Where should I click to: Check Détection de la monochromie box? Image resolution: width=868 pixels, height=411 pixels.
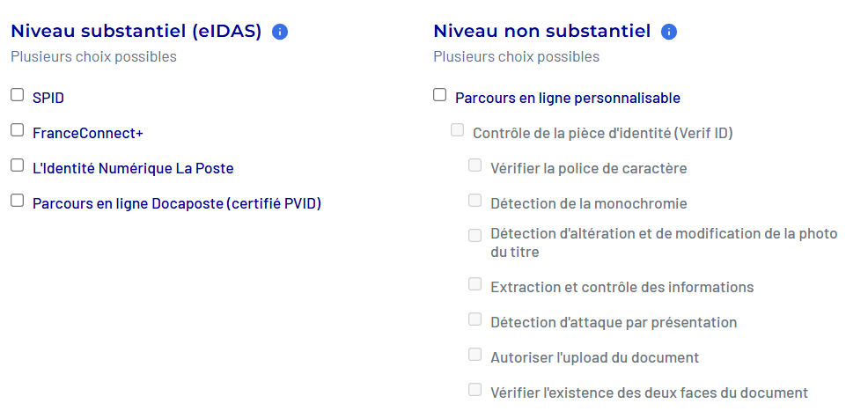coord(475,201)
